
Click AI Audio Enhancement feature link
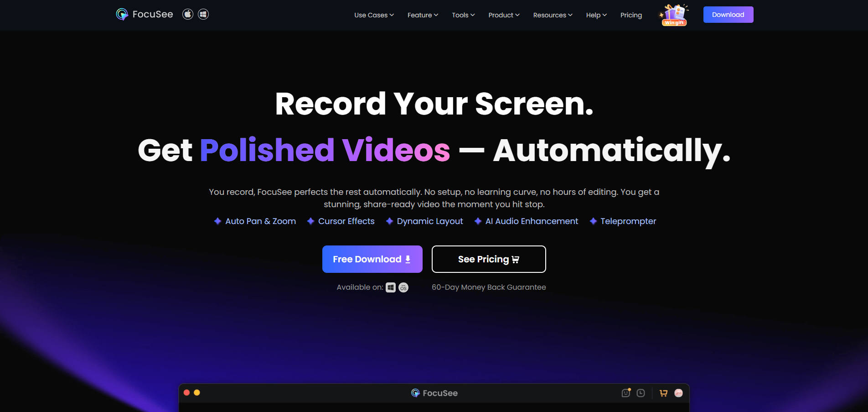click(526, 221)
